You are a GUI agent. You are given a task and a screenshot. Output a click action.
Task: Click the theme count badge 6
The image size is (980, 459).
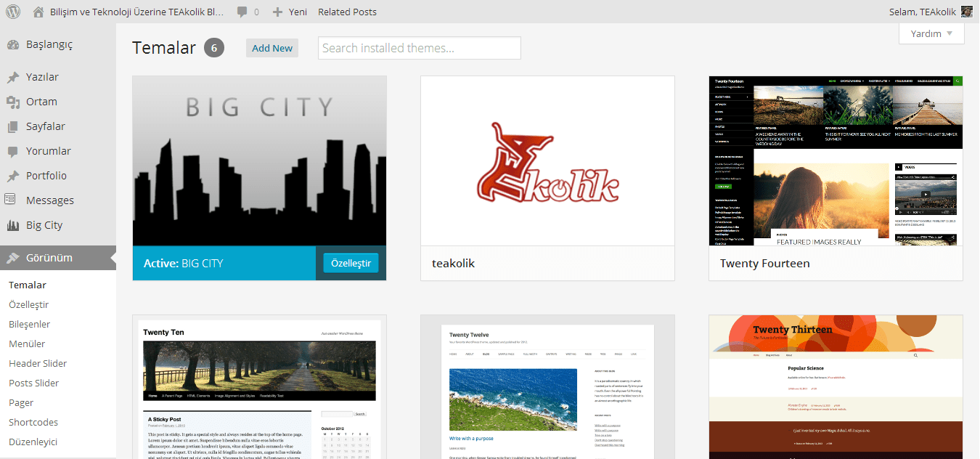tap(214, 48)
